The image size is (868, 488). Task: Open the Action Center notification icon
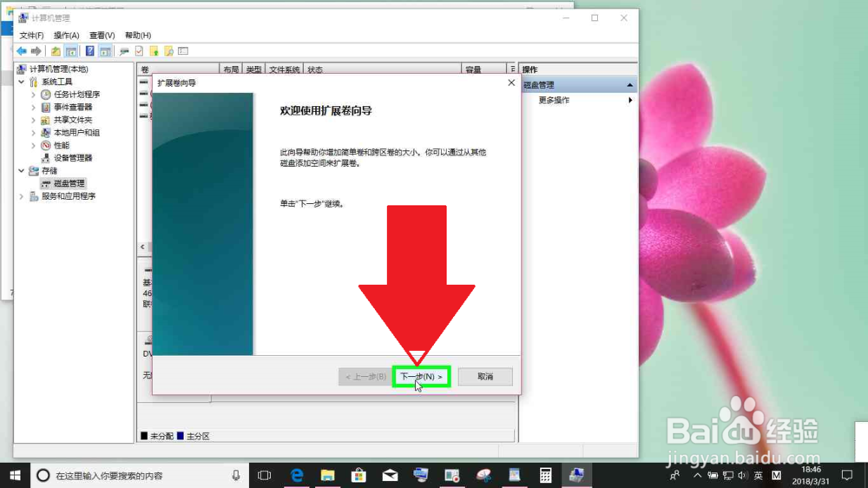847,475
